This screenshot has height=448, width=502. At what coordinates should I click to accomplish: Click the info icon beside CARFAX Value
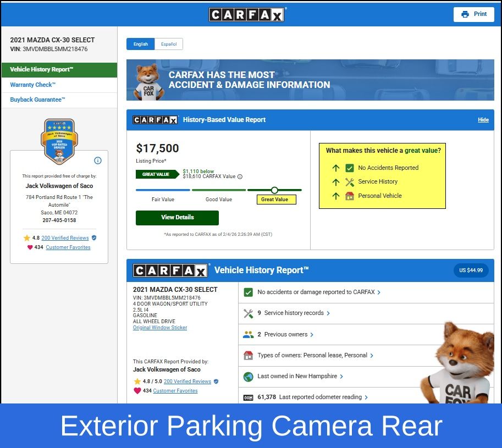pyautogui.click(x=240, y=177)
